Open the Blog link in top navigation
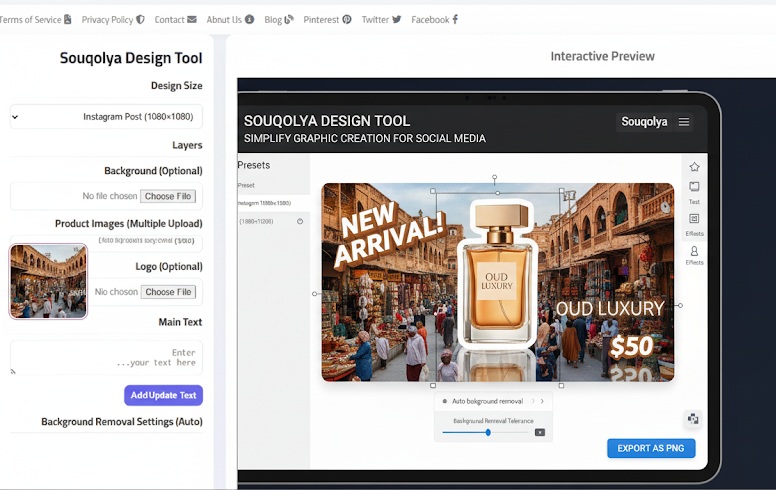776x490 pixels. (278, 19)
